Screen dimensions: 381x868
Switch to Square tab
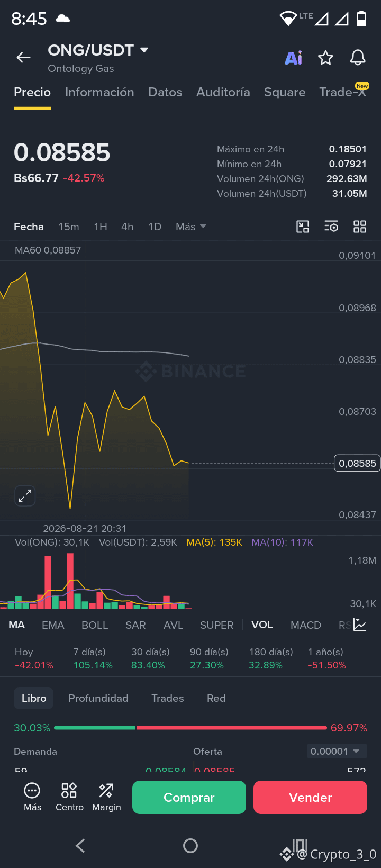coord(285,92)
